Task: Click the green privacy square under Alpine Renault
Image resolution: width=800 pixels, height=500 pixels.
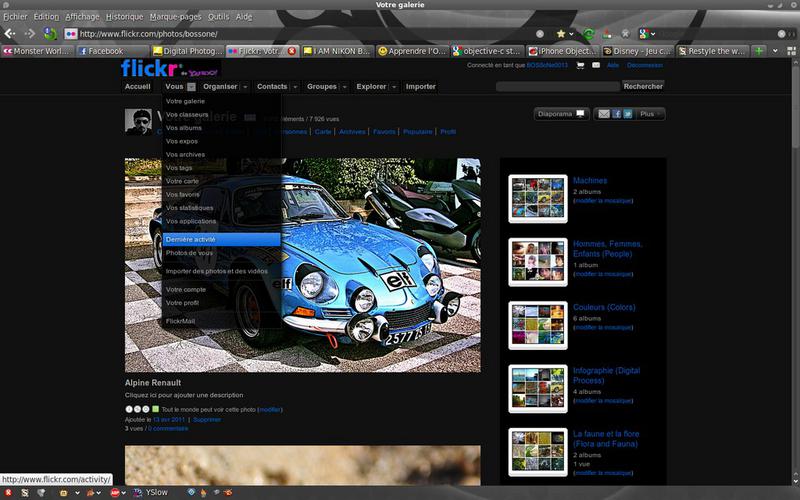Action: [x=155, y=409]
